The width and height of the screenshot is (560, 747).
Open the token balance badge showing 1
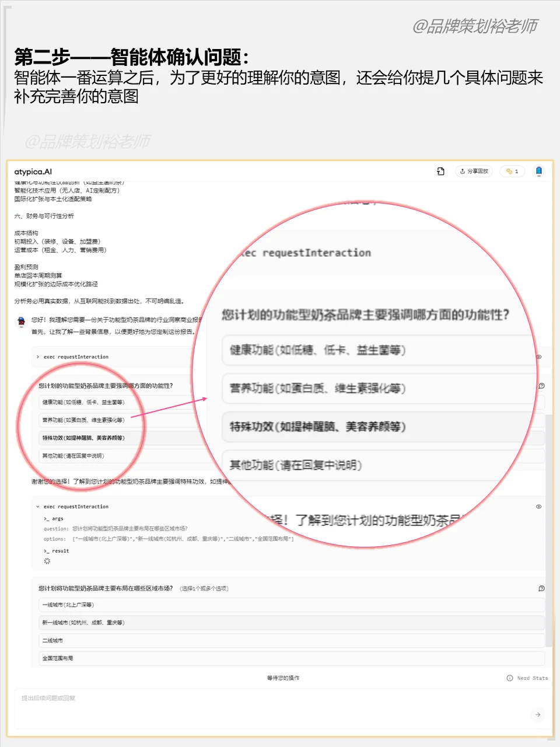512,171
